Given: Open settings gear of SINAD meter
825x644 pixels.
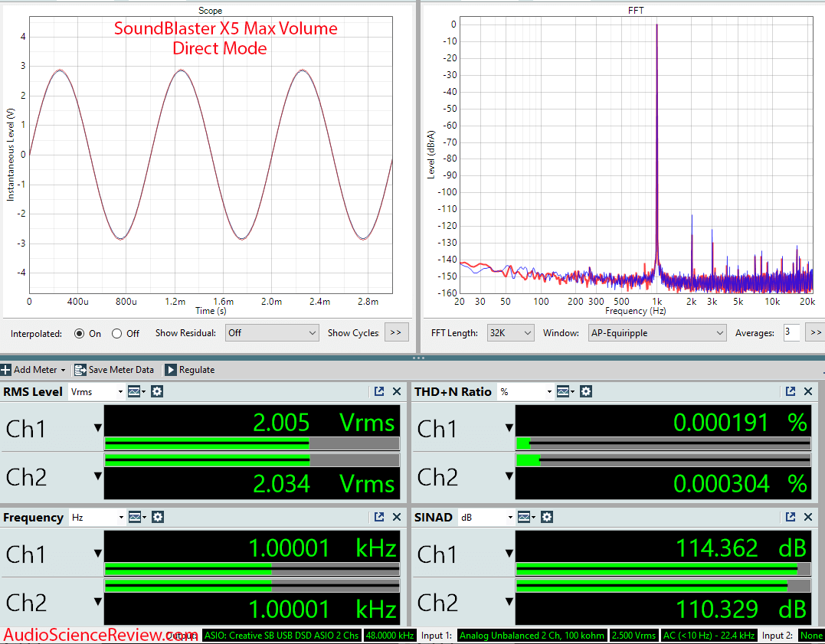Looking at the screenshot, I should click(547, 517).
